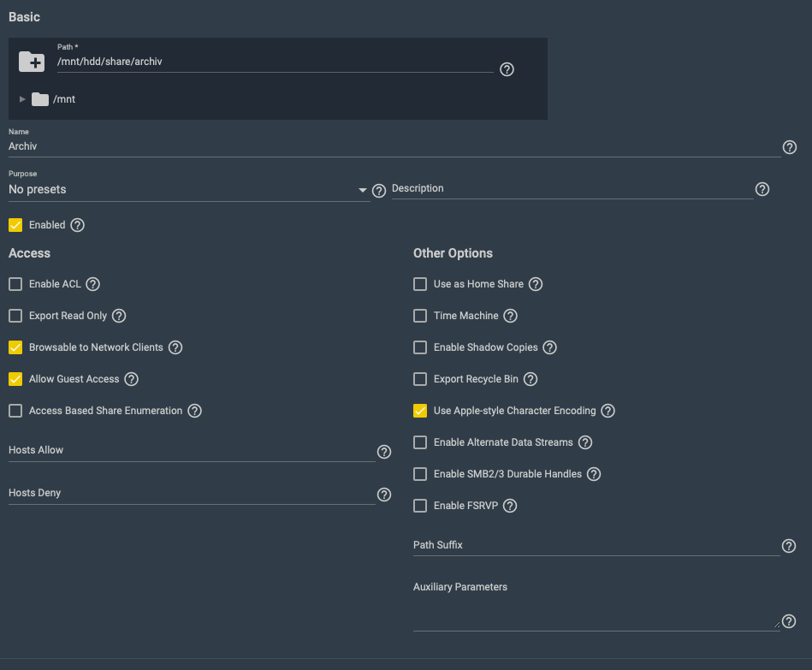Enable the ACL checkbox
The height and width of the screenshot is (670, 812).
[x=15, y=284]
